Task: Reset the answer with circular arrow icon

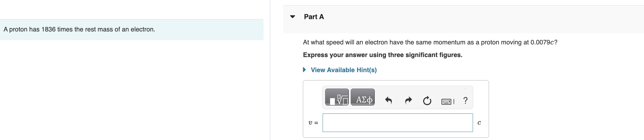Action: 427,101
